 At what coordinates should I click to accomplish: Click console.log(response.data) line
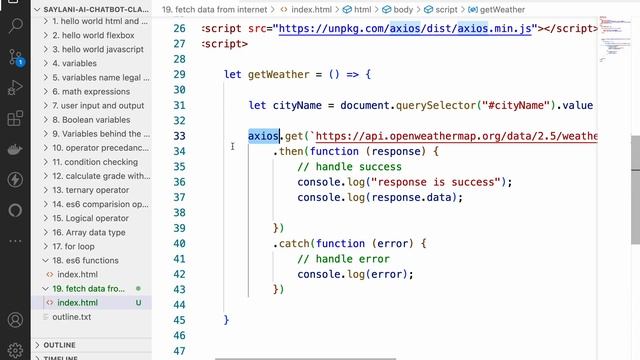point(380,198)
